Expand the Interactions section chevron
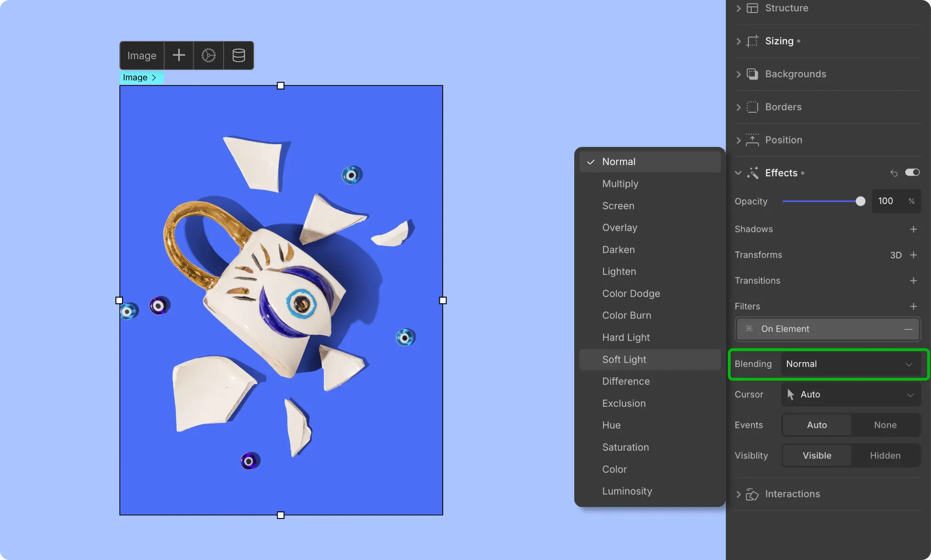Viewport: 931px width, 560px height. [738, 494]
